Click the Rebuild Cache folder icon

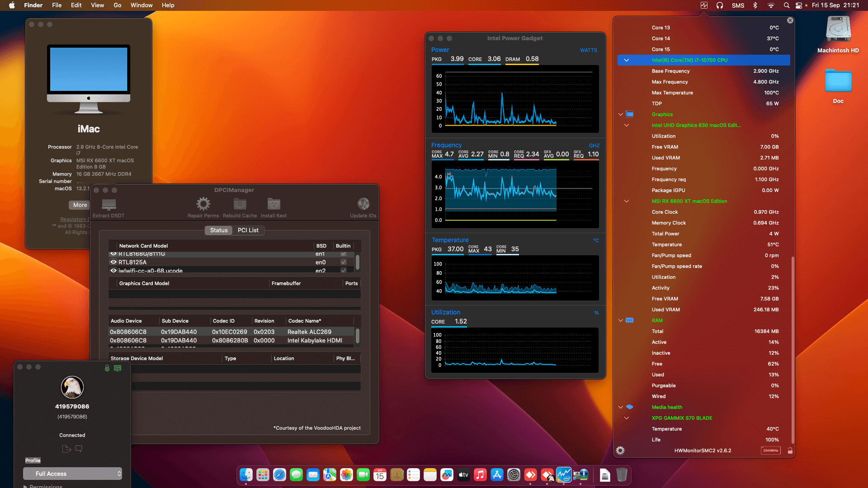click(240, 204)
